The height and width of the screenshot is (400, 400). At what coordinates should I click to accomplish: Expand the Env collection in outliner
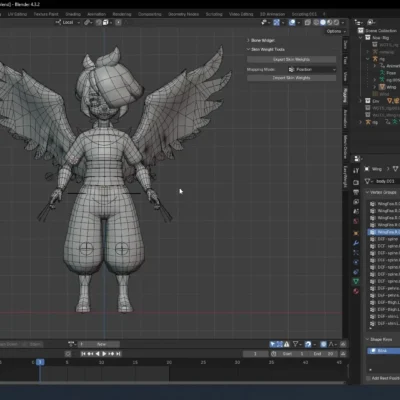coord(360,101)
